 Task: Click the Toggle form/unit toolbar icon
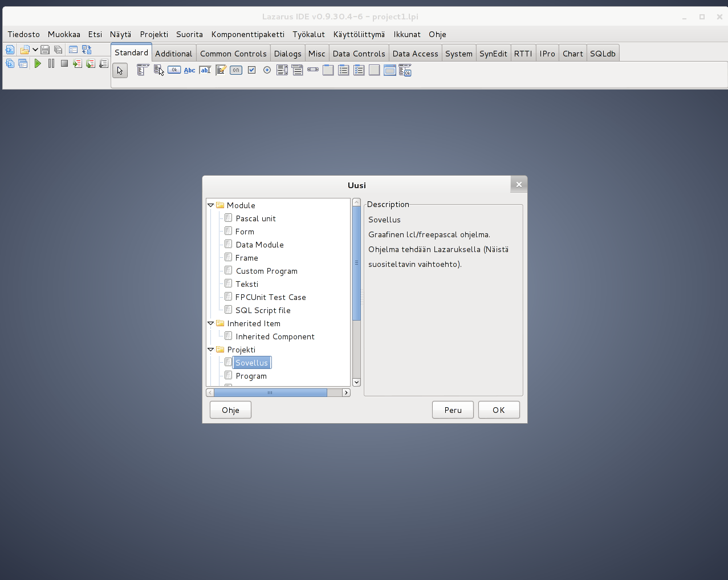[87, 50]
